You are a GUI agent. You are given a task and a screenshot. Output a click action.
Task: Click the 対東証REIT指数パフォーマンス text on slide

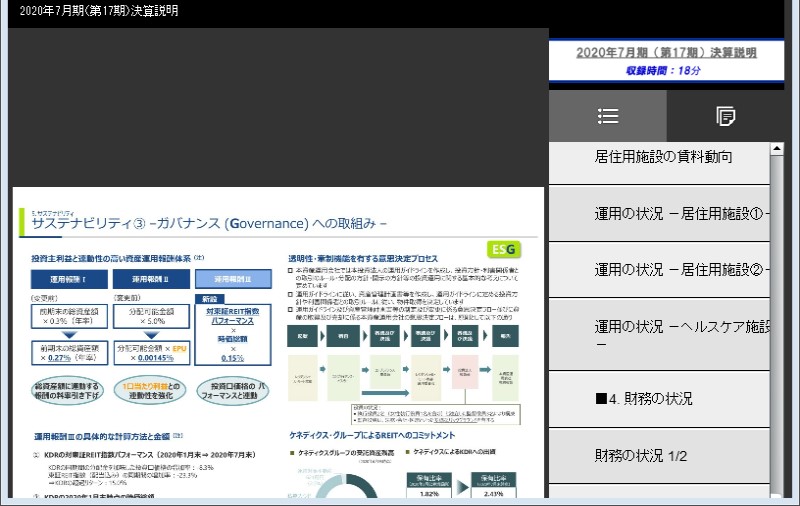pos(233,316)
